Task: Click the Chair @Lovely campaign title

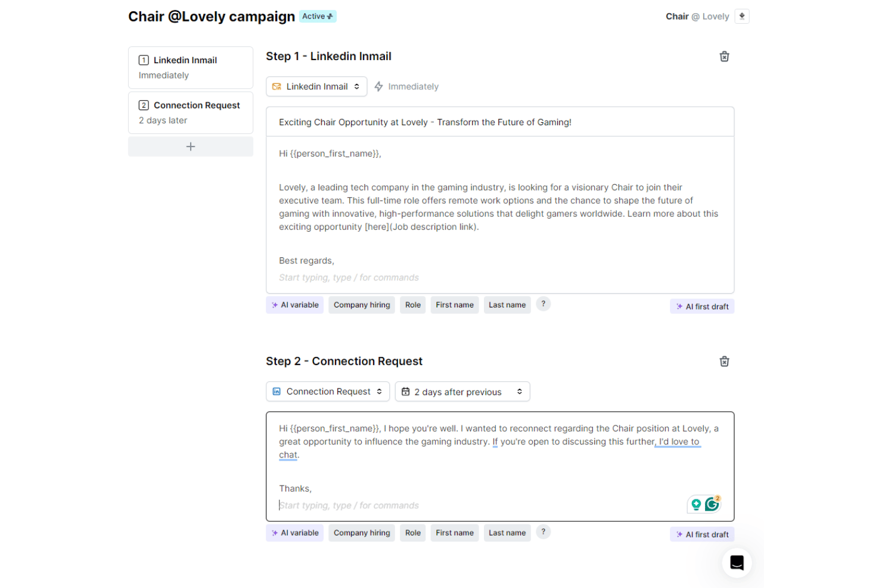Action: tap(212, 17)
